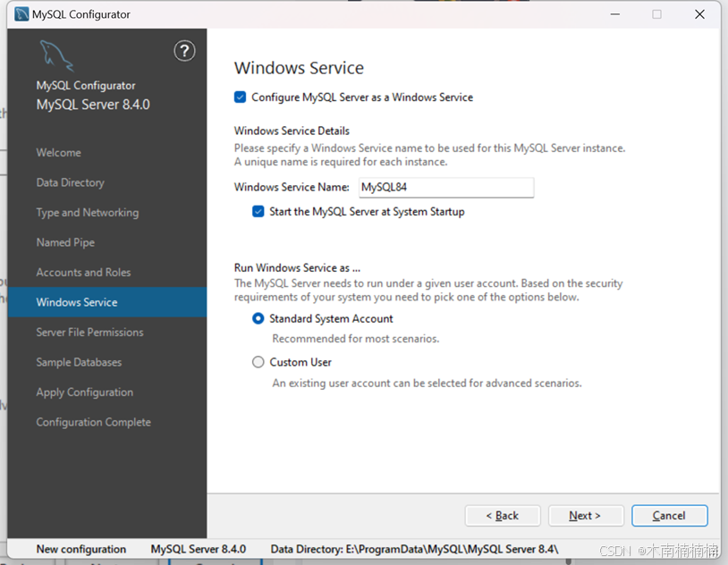Open the Data Directory step

click(70, 182)
